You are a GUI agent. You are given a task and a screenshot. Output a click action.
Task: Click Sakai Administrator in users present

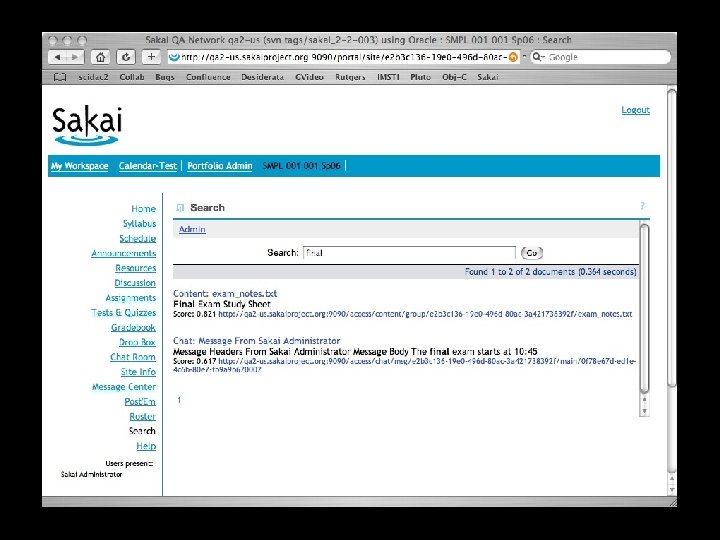coord(91,474)
